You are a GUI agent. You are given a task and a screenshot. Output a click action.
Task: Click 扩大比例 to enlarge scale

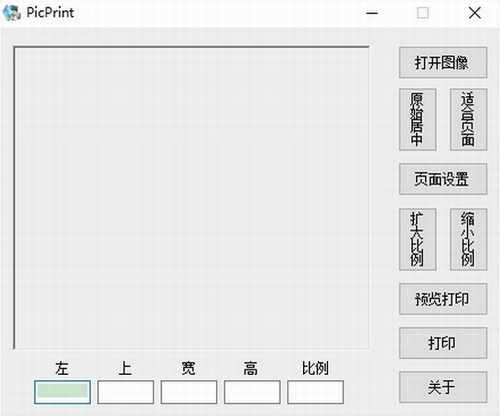pos(418,239)
